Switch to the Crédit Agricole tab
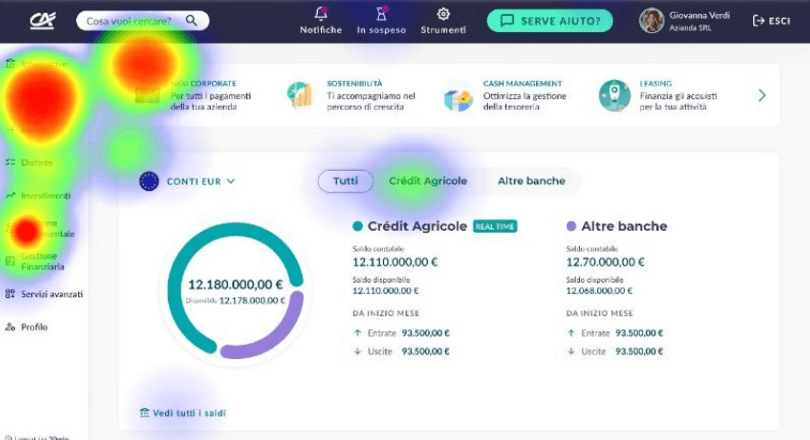The width and height of the screenshot is (810, 440). (428, 181)
